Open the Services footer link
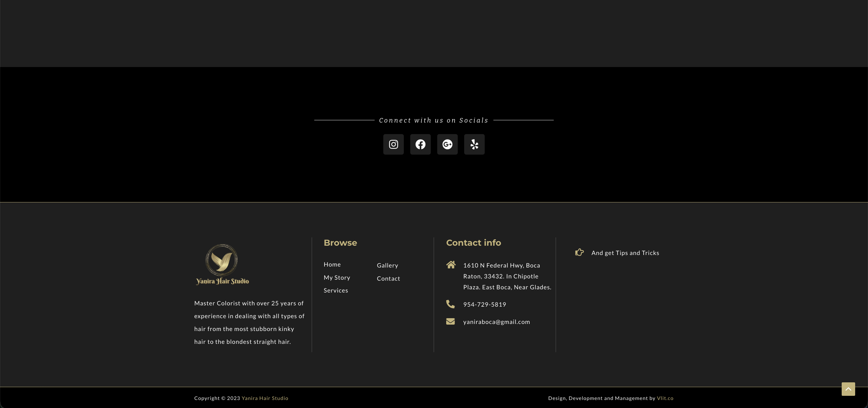The image size is (868, 408). [x=335, y=291]
